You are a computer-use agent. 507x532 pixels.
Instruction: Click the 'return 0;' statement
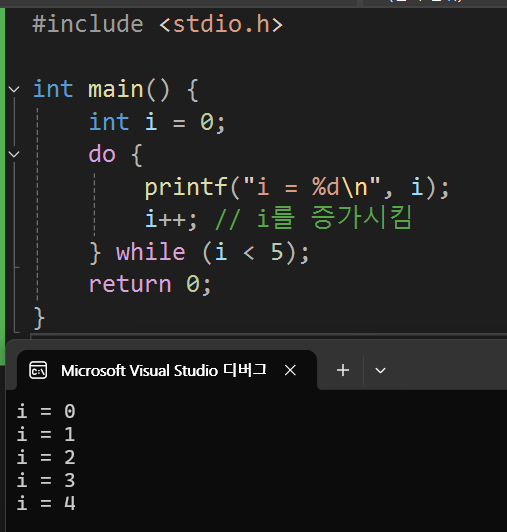tap(150, 284)
